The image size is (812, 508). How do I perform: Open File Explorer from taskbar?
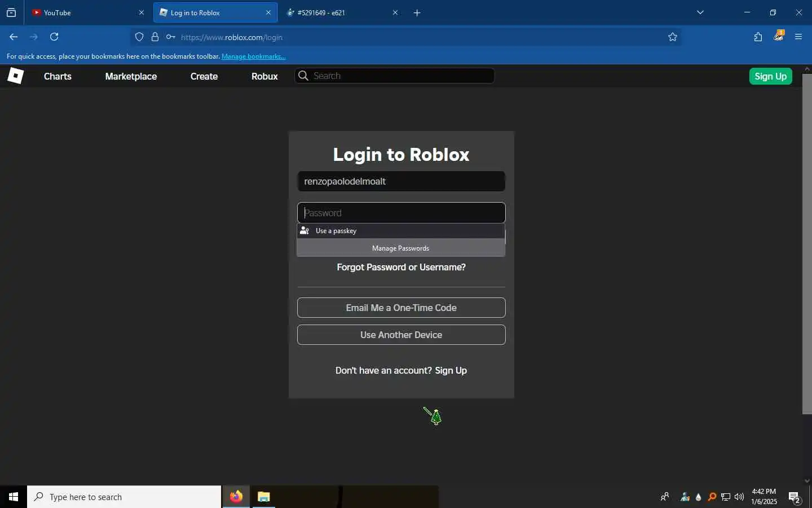263,497
